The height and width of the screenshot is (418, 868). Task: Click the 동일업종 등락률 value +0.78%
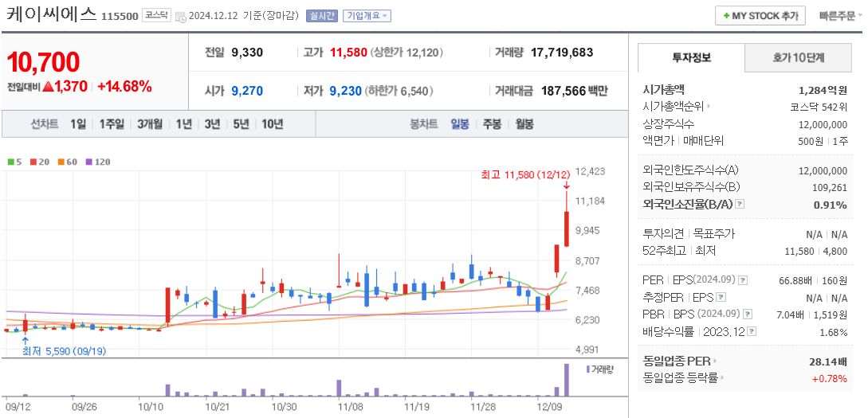pyautogui.click(x=829, y=379)
